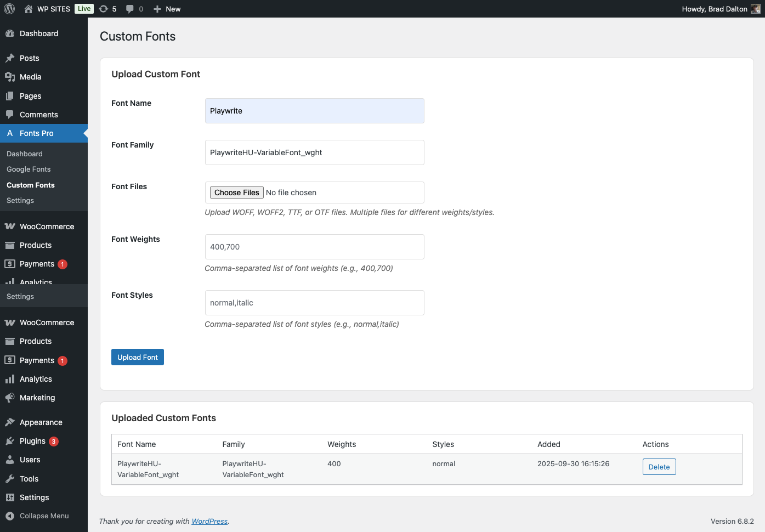
Task: Click into the Font Weights field
Action: click(x=314, y=247)
